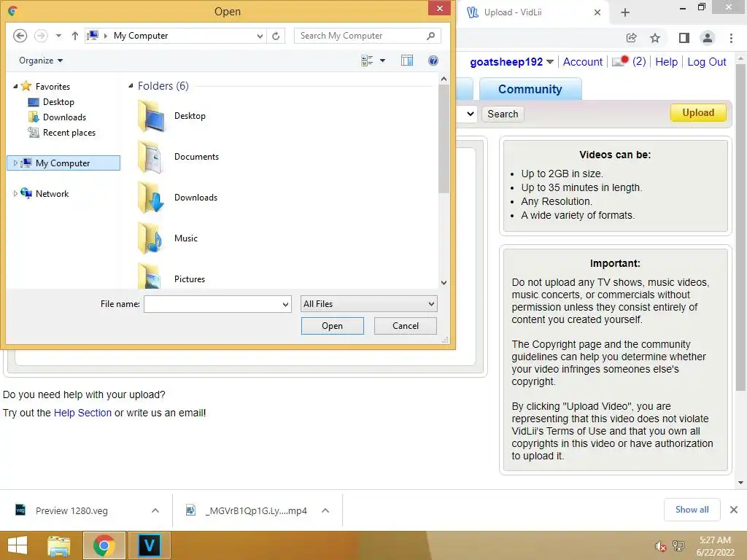
Task: Close the downloads bar
Action: coord(734,510)
